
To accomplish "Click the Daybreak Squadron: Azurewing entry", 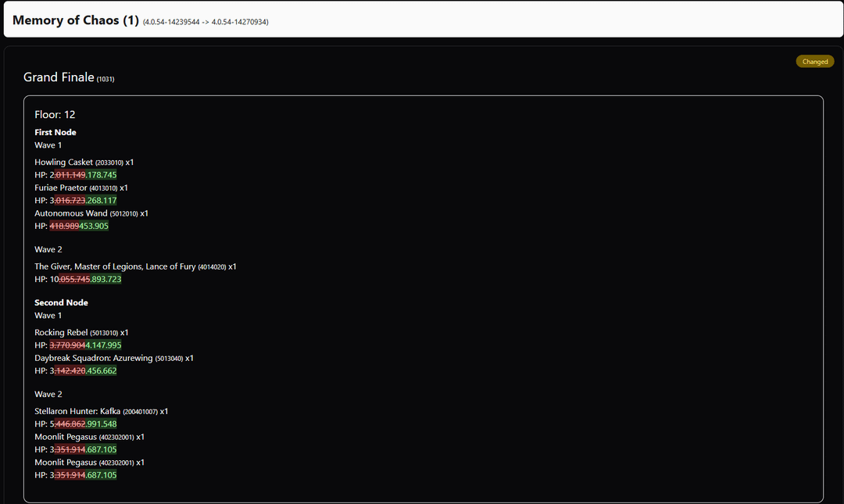I will tap(114, 358).
